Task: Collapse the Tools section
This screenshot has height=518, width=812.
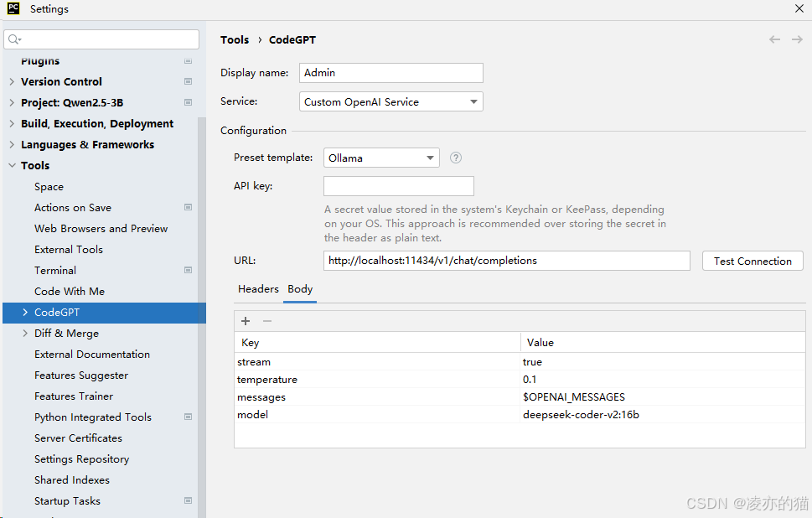Action: pos(12,165)
